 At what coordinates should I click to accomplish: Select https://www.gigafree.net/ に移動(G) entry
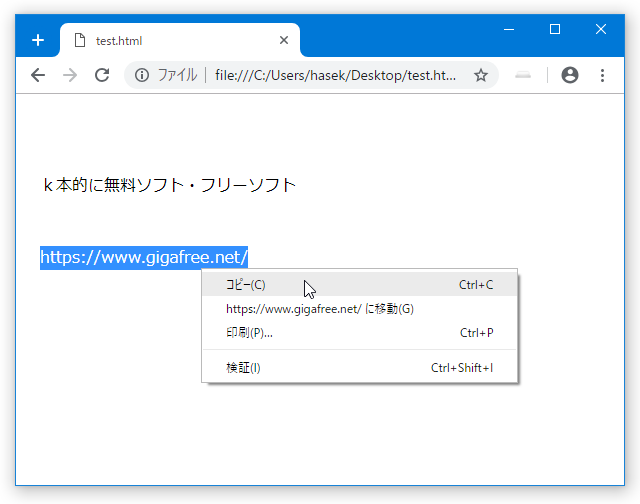pyautogui.click(x=360, y=309)
